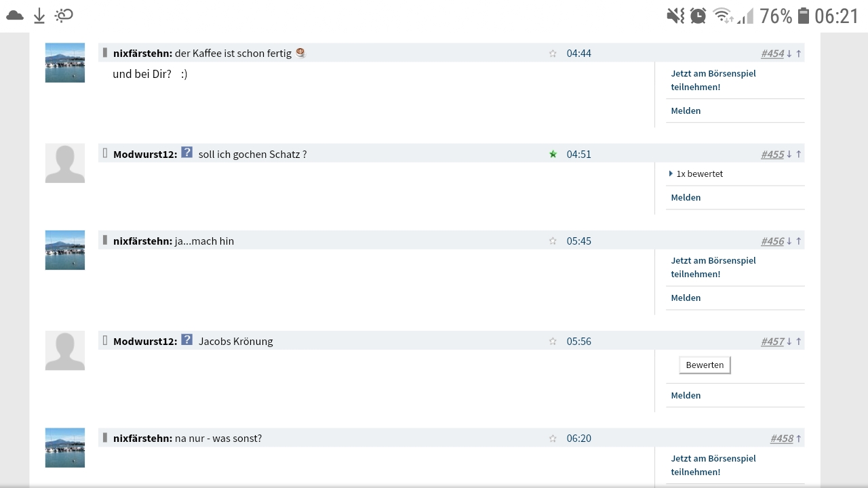Screen dimensions: 868x488
Task: Jump down using the arrow beside #454
Action: (791, 53)
